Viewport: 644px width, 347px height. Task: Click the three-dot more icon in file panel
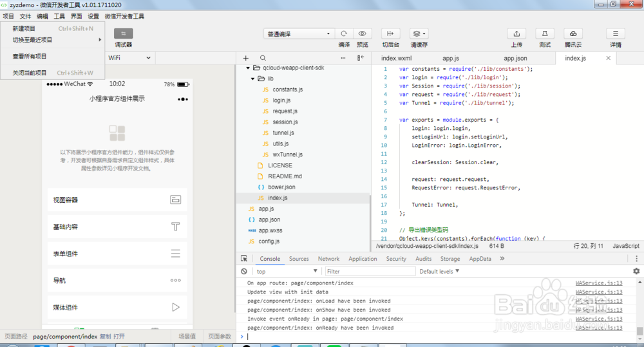(x=343, y=59)
